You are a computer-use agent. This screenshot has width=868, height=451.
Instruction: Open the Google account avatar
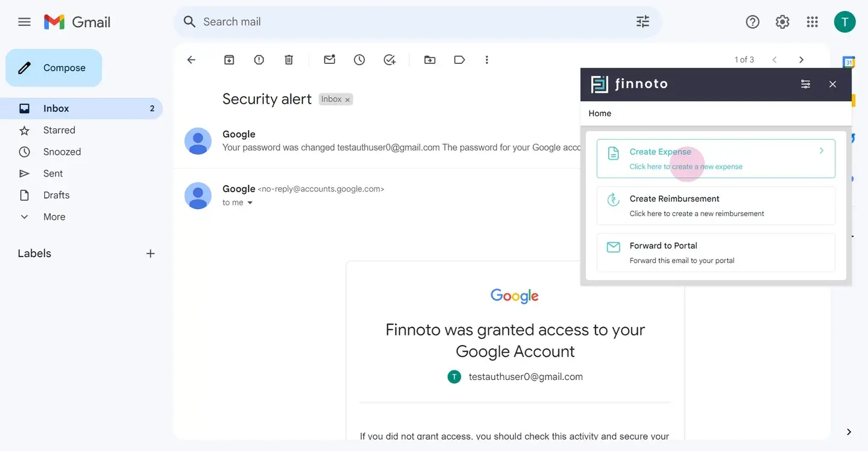(x=844, y=22)
